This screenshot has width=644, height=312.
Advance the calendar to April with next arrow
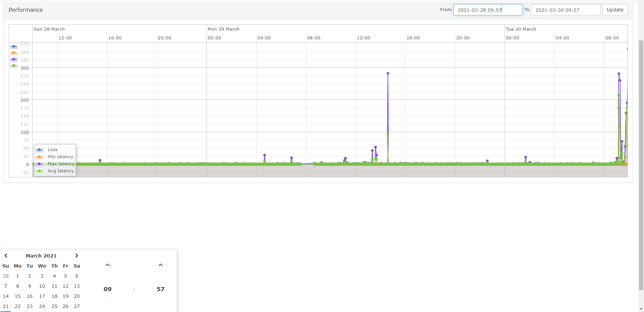[76, 255]
